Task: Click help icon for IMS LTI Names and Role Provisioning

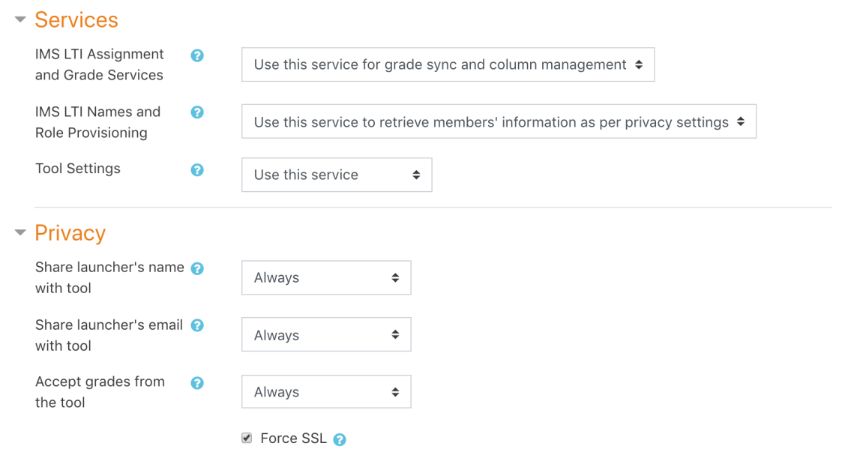Action: click(x=197, y=112)
